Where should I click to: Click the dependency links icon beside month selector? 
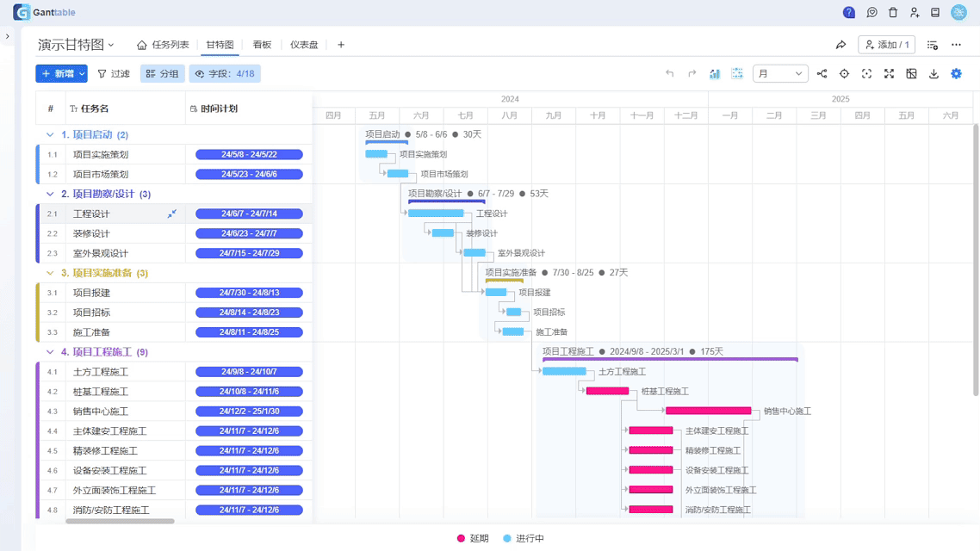[x=822, y=74]
